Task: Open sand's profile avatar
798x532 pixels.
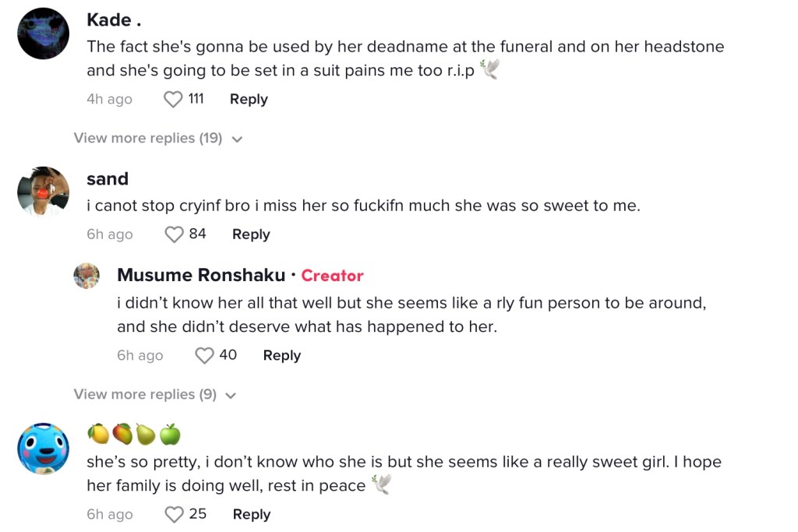Action: 44,192
